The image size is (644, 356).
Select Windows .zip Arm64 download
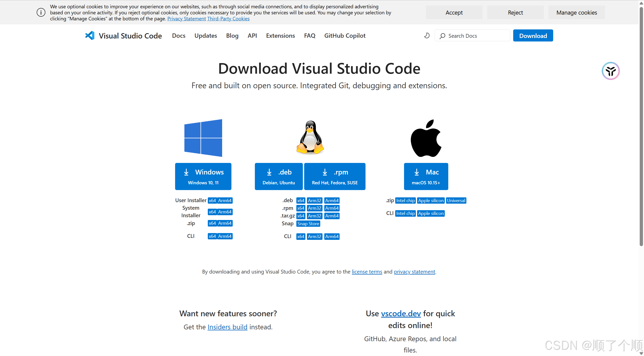(x=225, y=223)
